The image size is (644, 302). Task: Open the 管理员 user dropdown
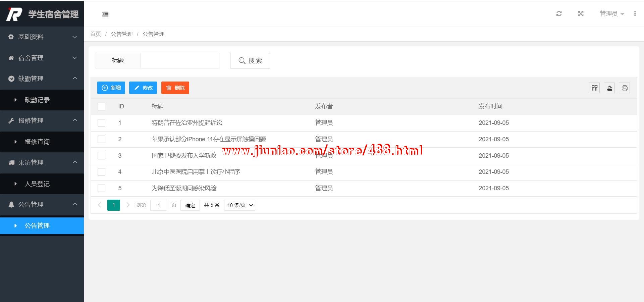(612, 14)
